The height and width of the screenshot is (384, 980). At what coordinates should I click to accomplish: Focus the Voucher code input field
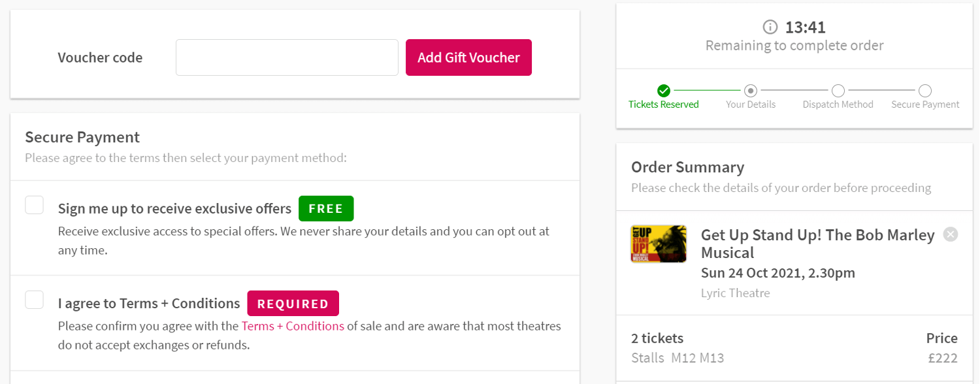click(287, 57)
